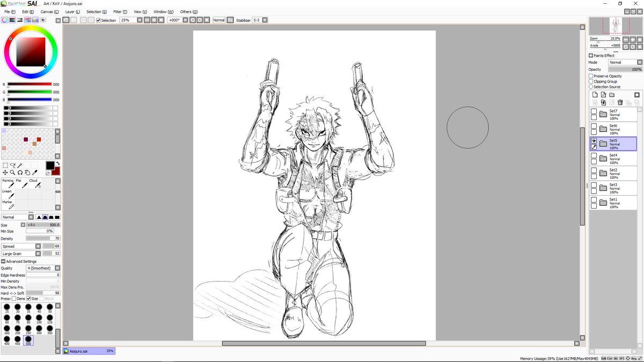Open the zoom percentage 25% dropdown

click(140, 20)
